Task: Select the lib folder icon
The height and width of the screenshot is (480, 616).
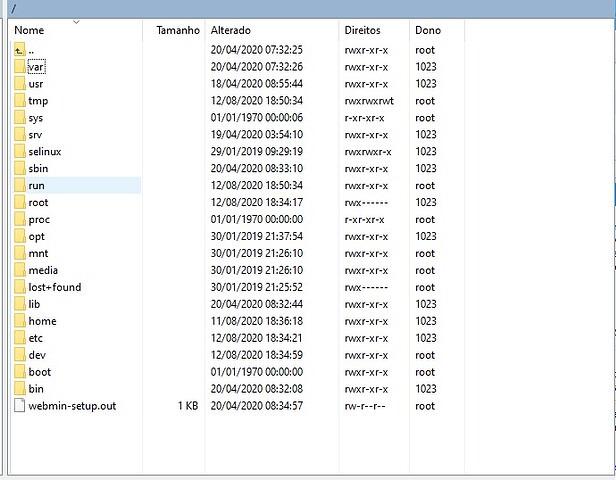Action: point(19,304)
